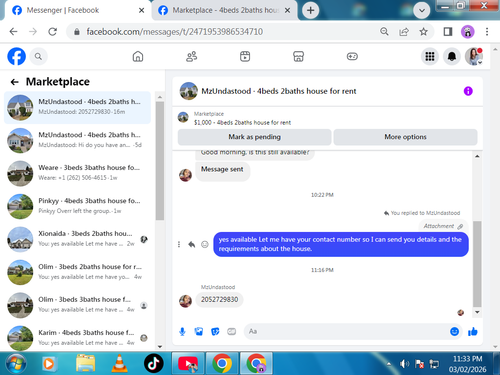Open a new browser tab
500x375 pixels.
pyautogui.click(x=310, y=10)
